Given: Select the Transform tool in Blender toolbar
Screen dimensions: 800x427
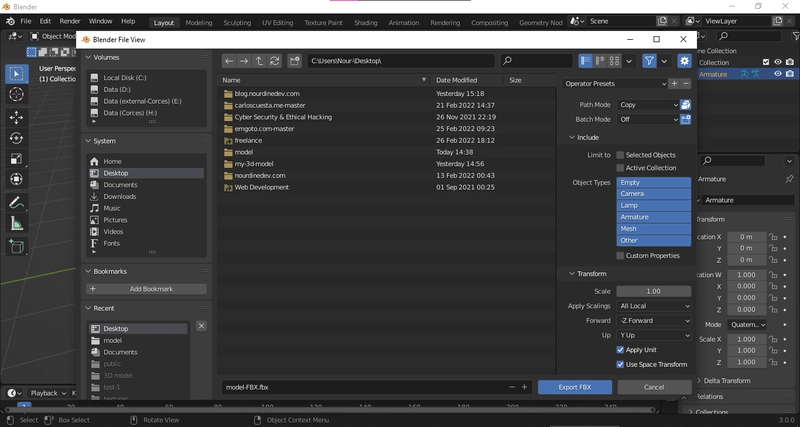Looking at the screenshot, I should click(x=16, y=179).
